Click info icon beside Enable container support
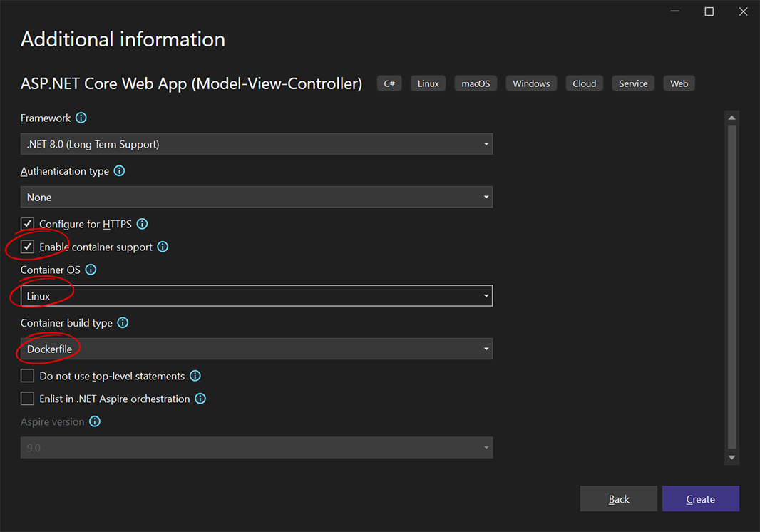Image resolution: width=760 pixels, height=532 pixels. pyautogui.click(x=163, y=247)
